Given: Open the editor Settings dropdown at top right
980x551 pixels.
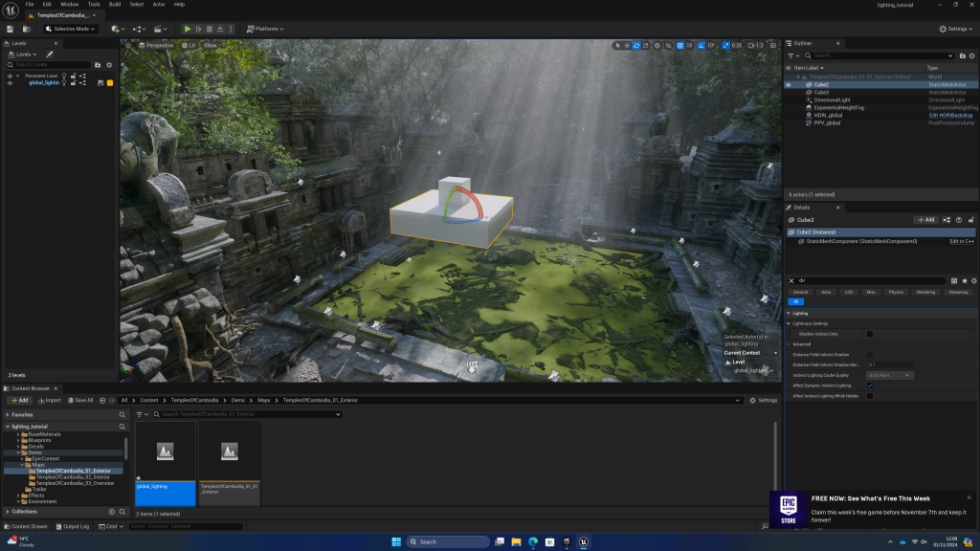Looking at the screenshot, I should coord(956,29).
